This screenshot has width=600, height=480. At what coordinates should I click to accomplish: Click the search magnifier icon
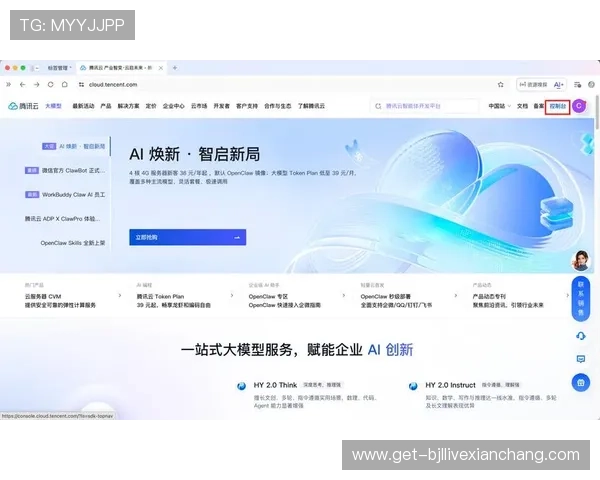378,106
